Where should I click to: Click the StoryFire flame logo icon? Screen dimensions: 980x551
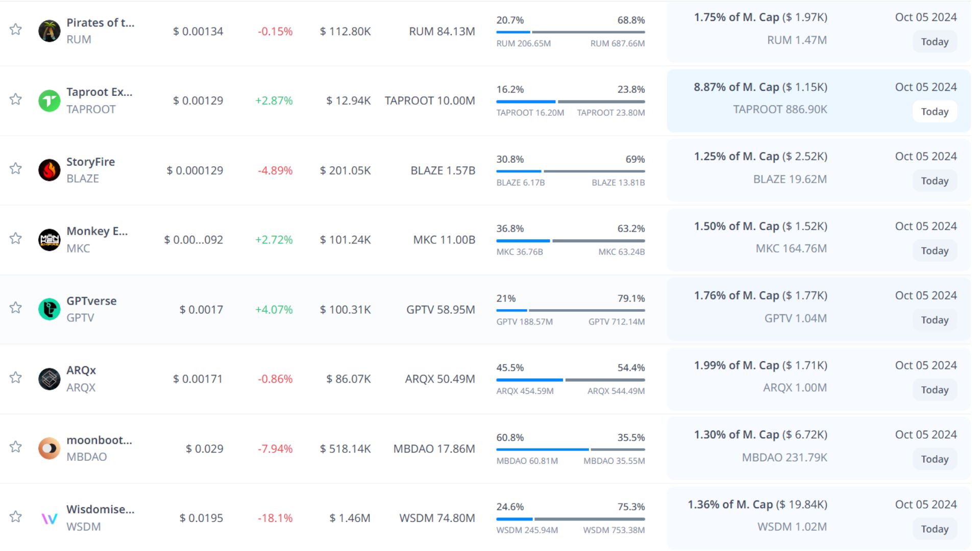tap(50, 170)
